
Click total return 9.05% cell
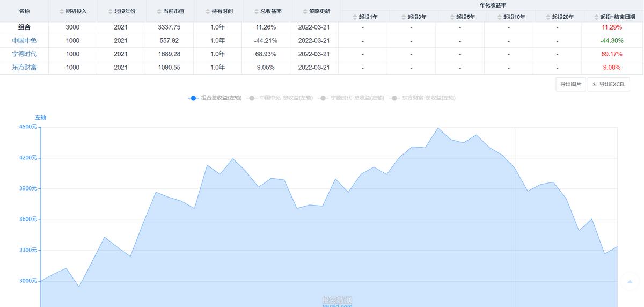click(x=266, y=67)
